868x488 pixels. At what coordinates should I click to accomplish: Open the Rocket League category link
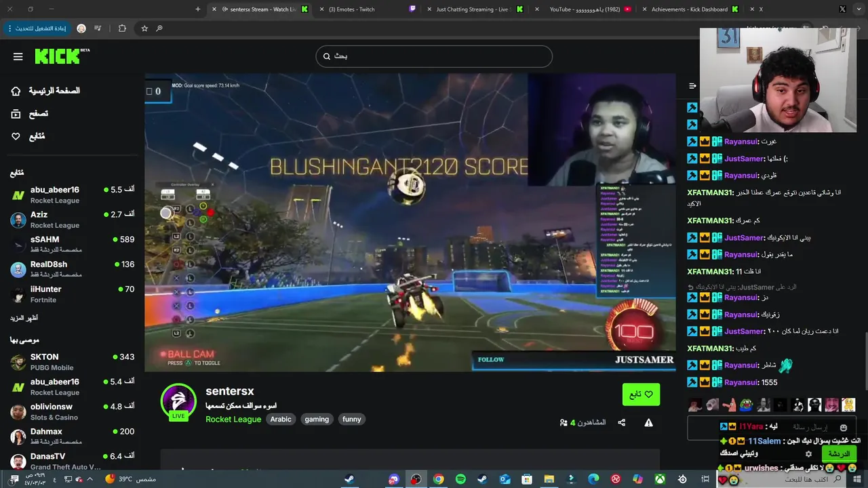pyautogui.click(x=233, y=420)
